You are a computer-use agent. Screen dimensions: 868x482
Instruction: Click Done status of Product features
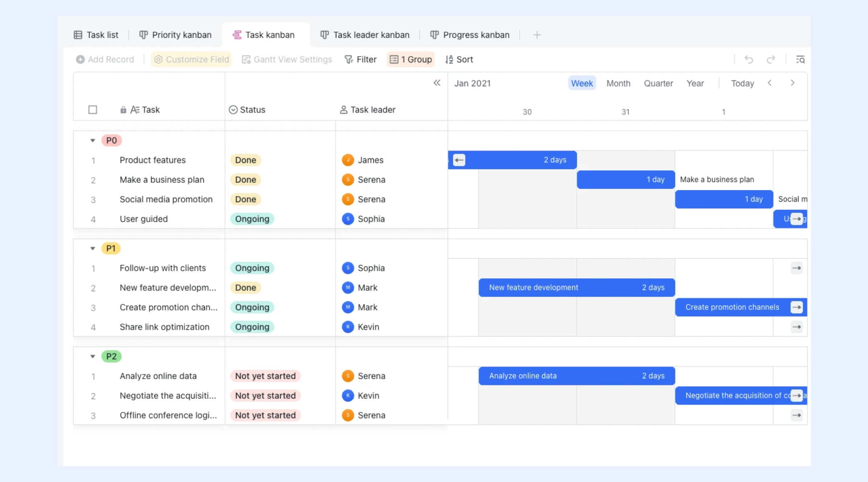pyautogui.click(x=246, y=160)
